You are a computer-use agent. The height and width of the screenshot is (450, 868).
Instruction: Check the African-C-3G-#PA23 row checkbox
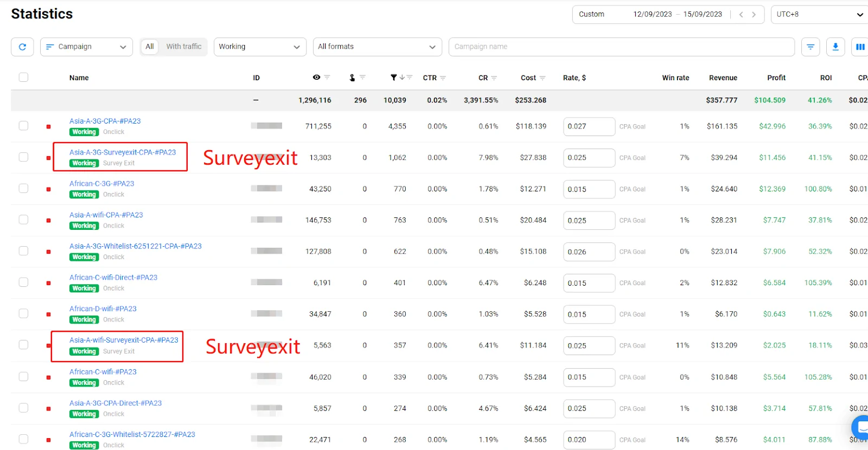pyautogui.click(x=23, y=188)
